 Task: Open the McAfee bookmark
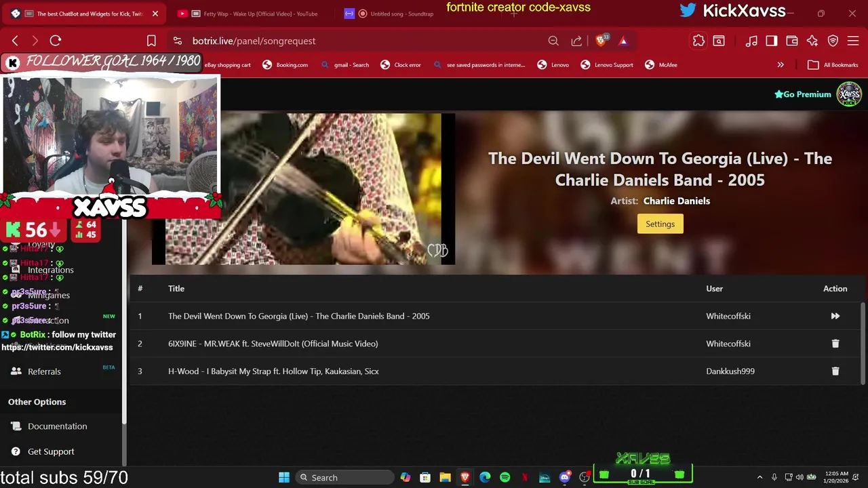661,65
